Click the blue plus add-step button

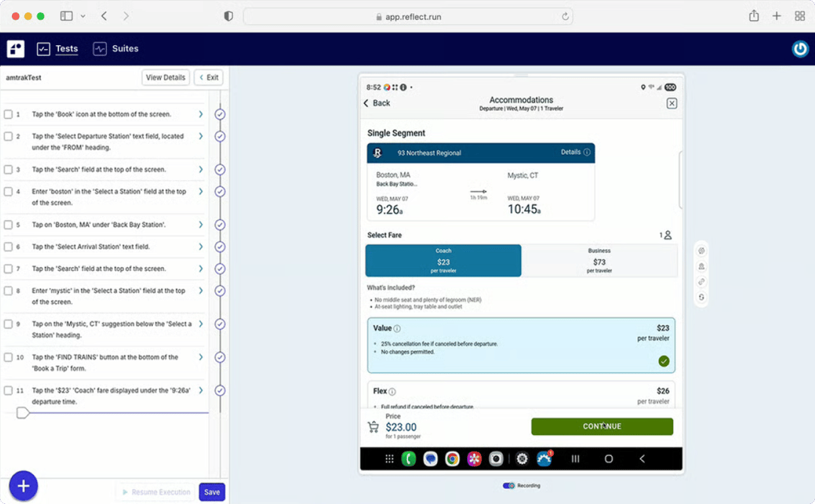point(24,486)
